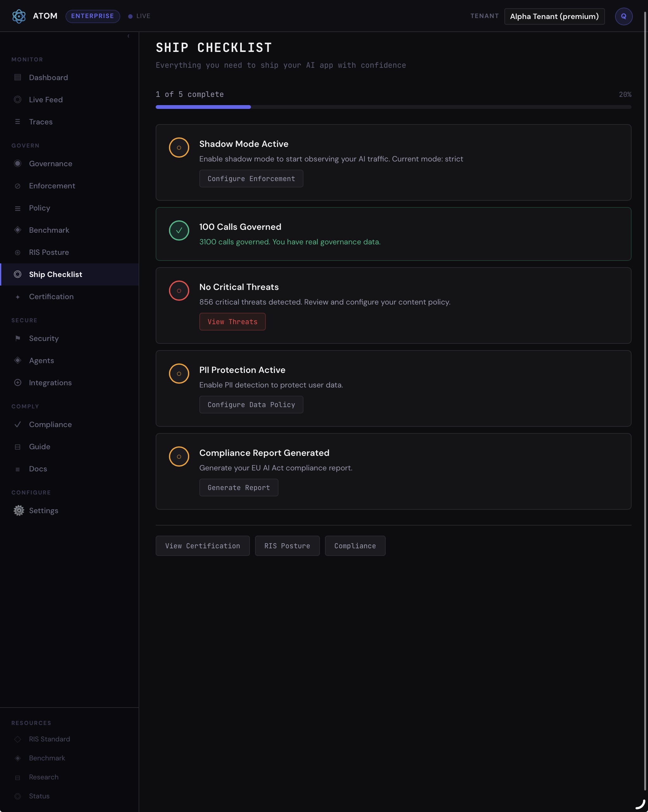Click the Dashboard icon in sidebar
648x812 pixels.
click(x=18, y=78)
